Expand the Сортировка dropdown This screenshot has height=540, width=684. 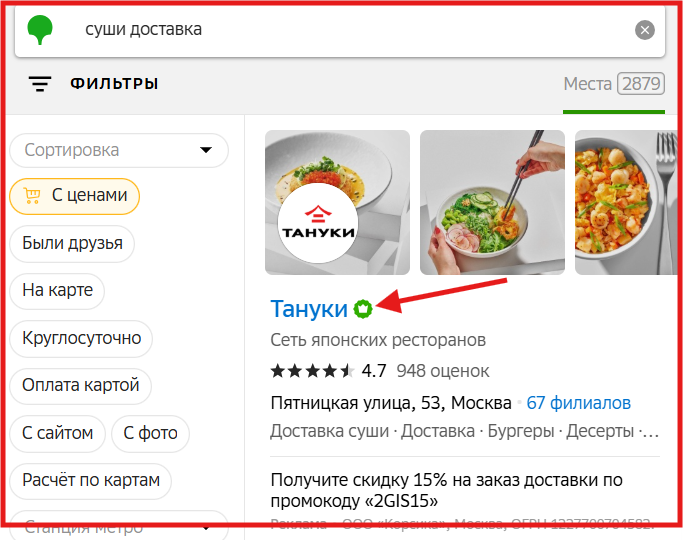coord(119,150)
